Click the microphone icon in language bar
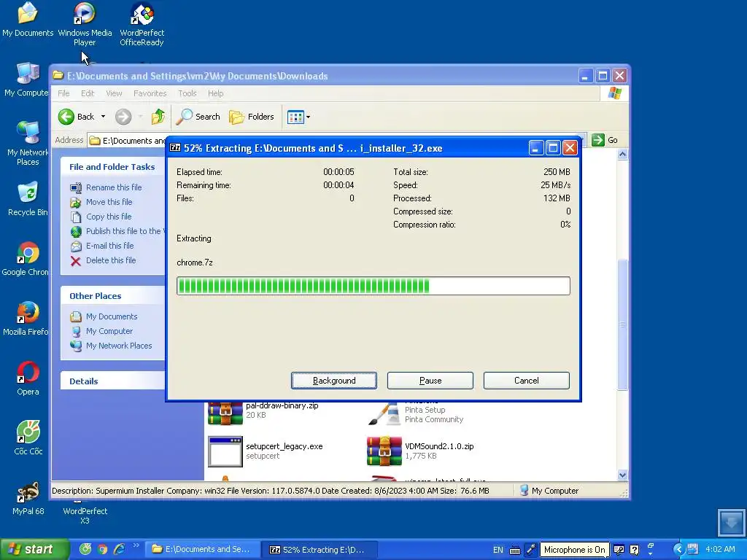This screenshot has height=560, width=747. tap(530, 550)
